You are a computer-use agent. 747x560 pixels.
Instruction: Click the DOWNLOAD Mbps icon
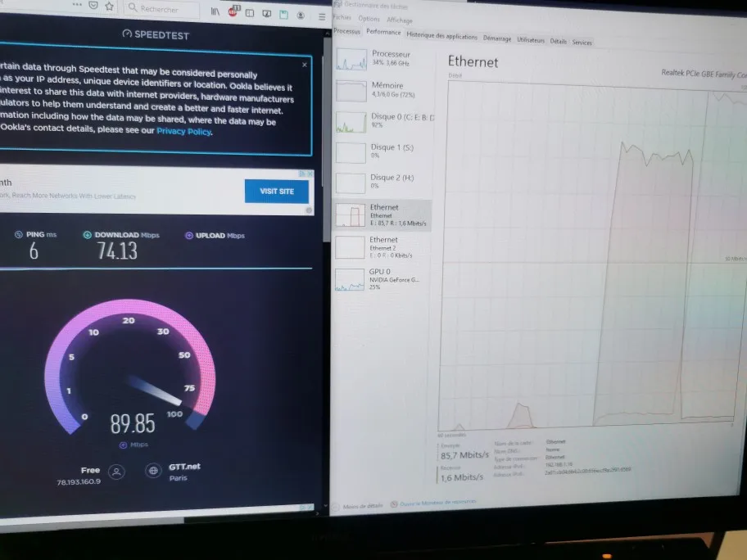click(x=87, y=235)
